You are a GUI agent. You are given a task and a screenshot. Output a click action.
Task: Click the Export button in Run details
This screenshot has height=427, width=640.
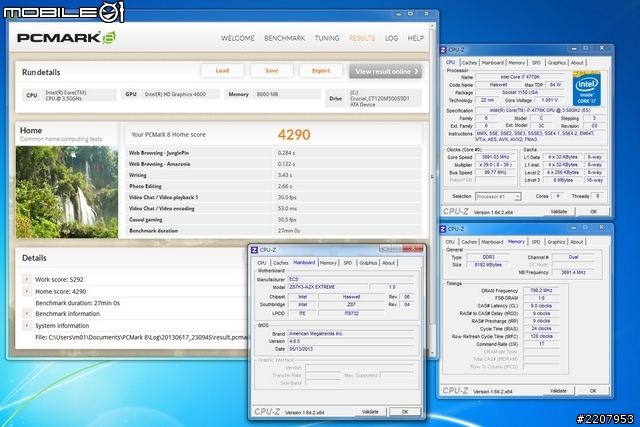click(321, 71)
